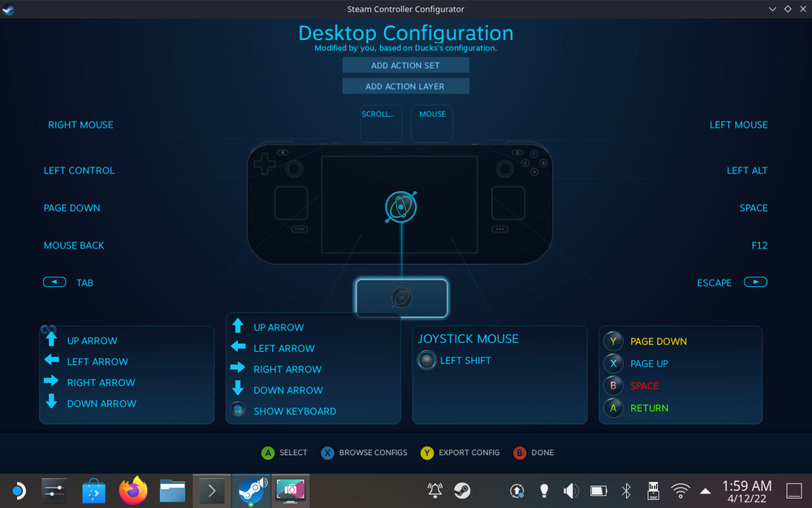
Task: Click the right arrow icon in the leftmost binding panel
Action: (51, 381)
